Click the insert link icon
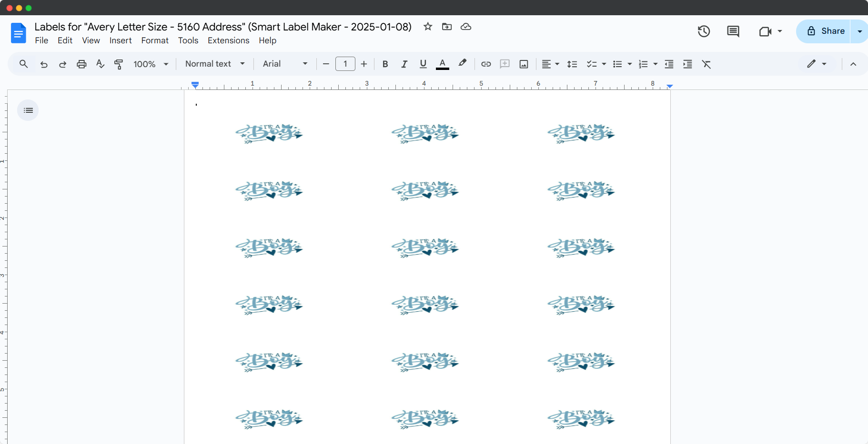 coord(485,64)
